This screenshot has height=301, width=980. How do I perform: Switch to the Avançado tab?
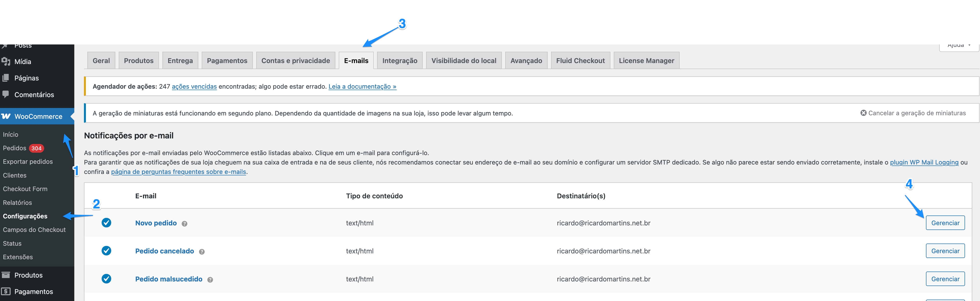(526, 60)
